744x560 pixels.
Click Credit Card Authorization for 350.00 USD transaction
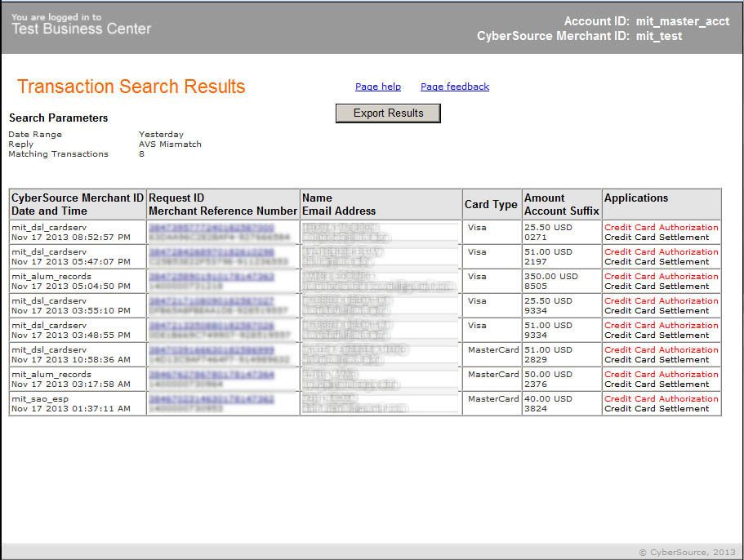pos(661,277)
